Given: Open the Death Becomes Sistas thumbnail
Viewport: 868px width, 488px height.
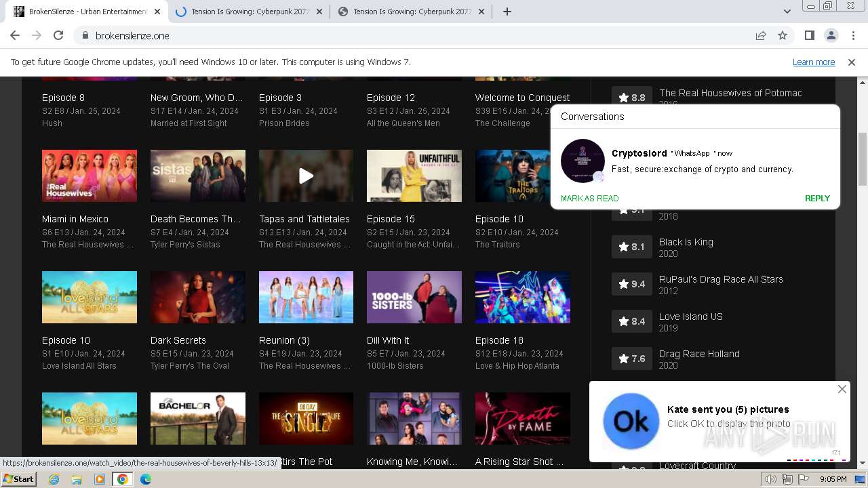Looking at the screenshot, I should pos(198,176).
